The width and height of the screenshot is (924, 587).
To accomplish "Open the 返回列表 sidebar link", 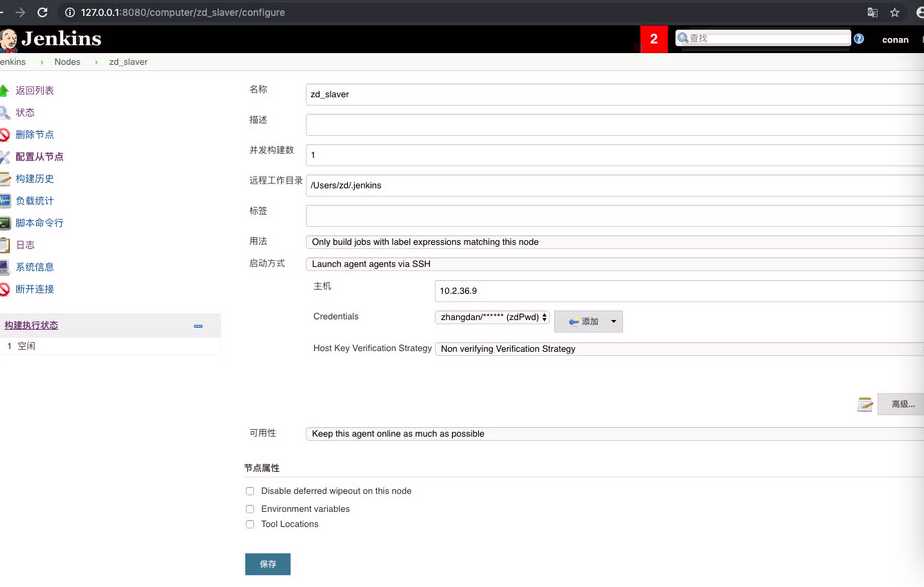I will pos(35,91).
